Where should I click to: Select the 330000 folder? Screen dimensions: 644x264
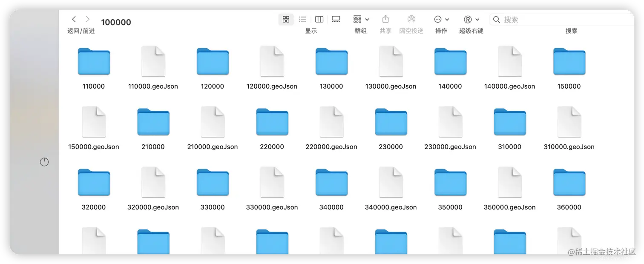213,183
